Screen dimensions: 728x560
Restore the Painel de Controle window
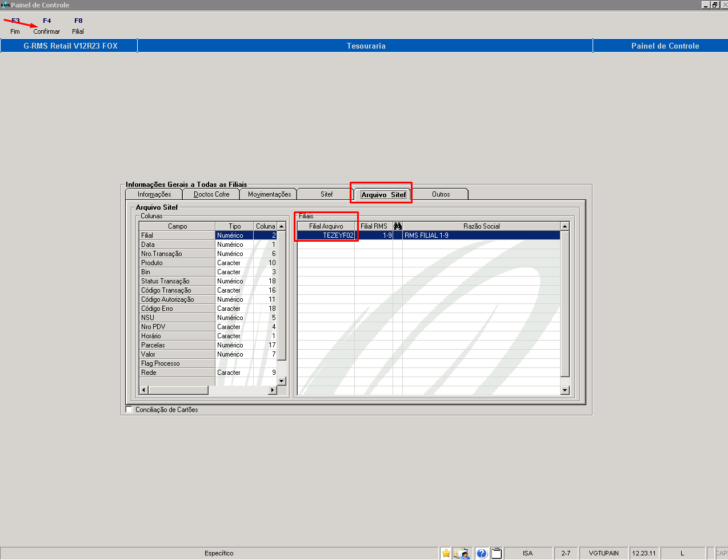(715, 5)
